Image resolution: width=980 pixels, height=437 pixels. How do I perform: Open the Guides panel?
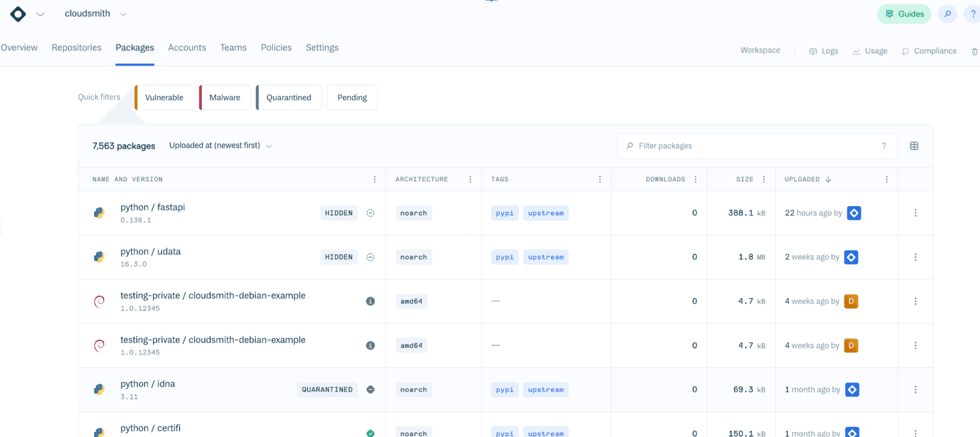coord(904,14)
